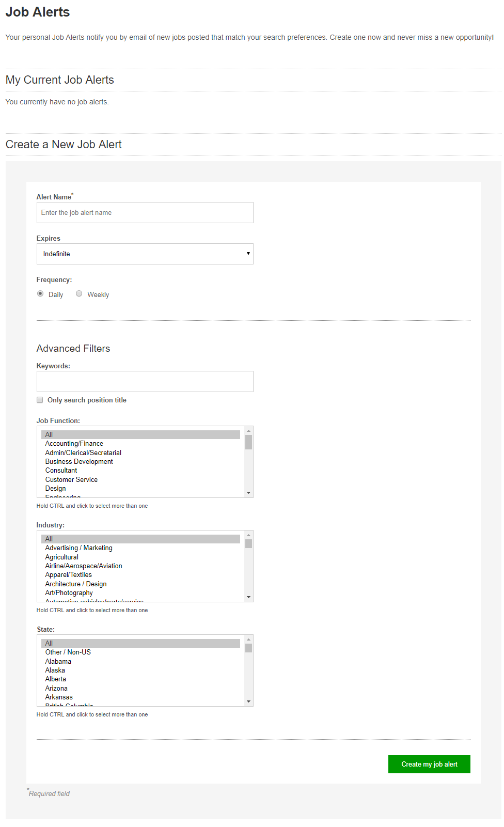Select Architecture / Design industry
The width and height of the screenshot is (504, 827).
pos(75,584)
